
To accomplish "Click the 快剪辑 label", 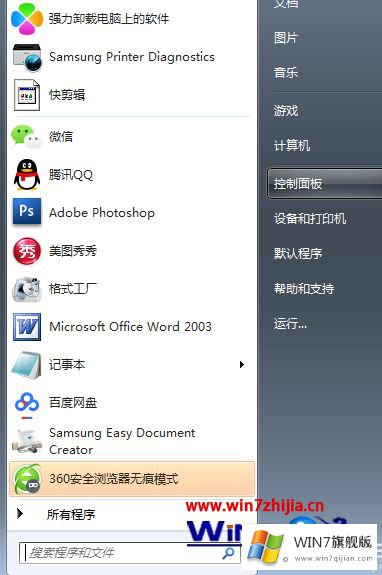I will click(x=67, y=95).
